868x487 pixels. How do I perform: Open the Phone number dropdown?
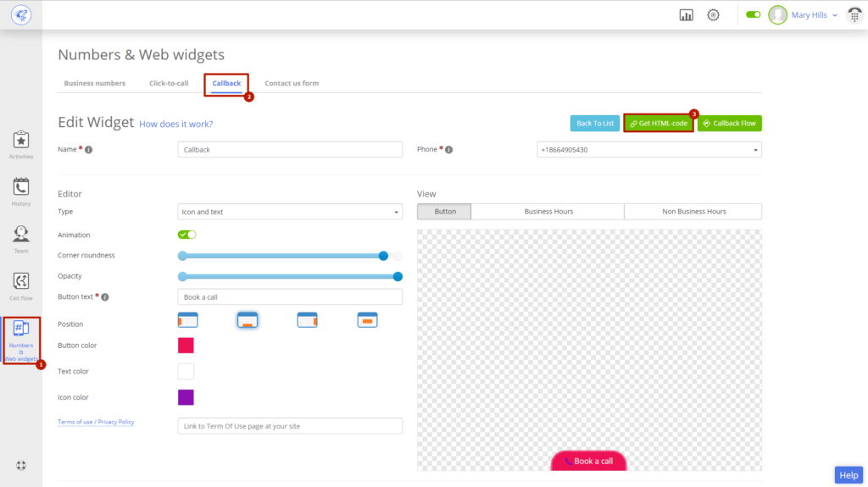click(x=648, y=150)
